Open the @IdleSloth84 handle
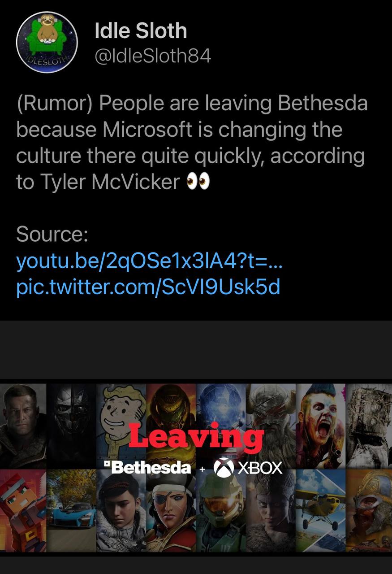This screenshot has width=392, height=574. pos(152,57)
